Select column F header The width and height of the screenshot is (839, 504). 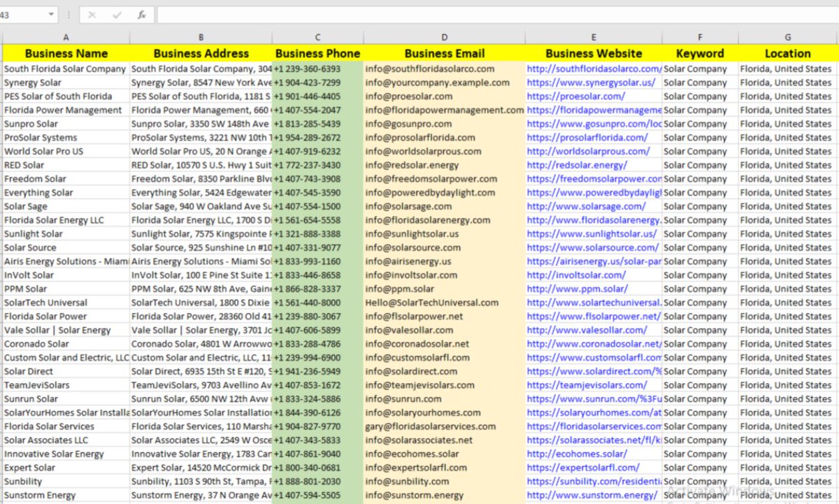(x=700, y=38)
